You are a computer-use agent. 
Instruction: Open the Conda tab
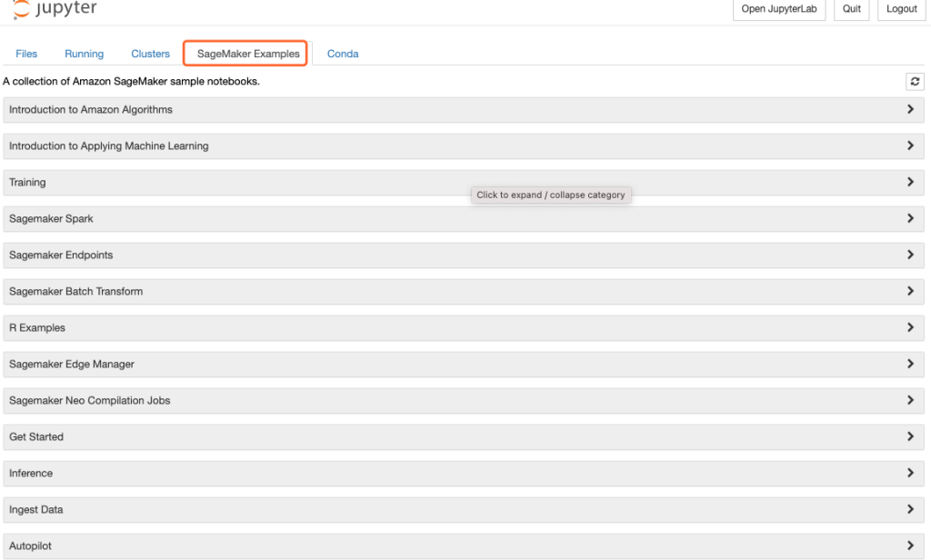tap(343, 54)
